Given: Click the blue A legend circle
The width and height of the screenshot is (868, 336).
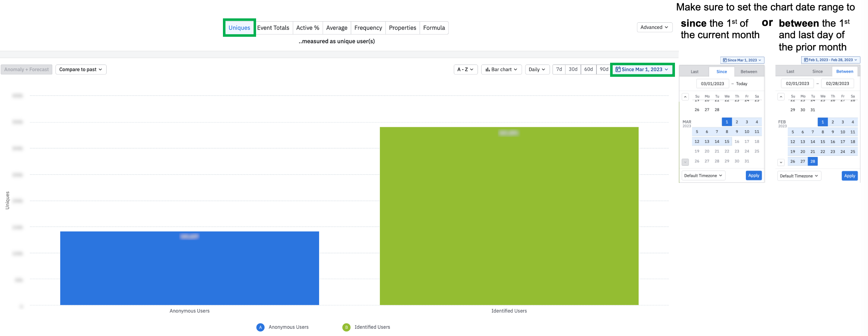Looking at the screenshot, I should click(260, 327).
